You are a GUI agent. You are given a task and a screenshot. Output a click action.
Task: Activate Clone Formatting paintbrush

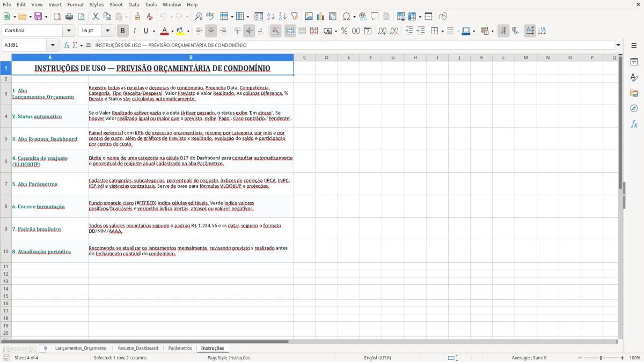pos(137,17)
